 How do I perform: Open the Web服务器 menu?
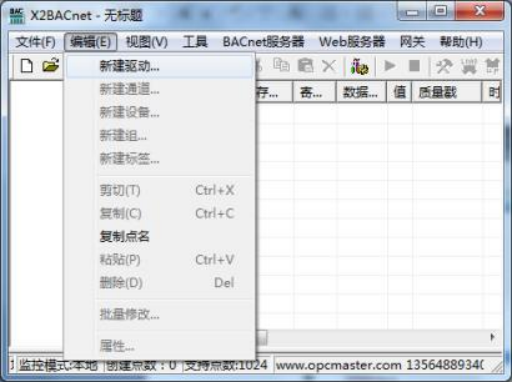(x=352, y=42)
